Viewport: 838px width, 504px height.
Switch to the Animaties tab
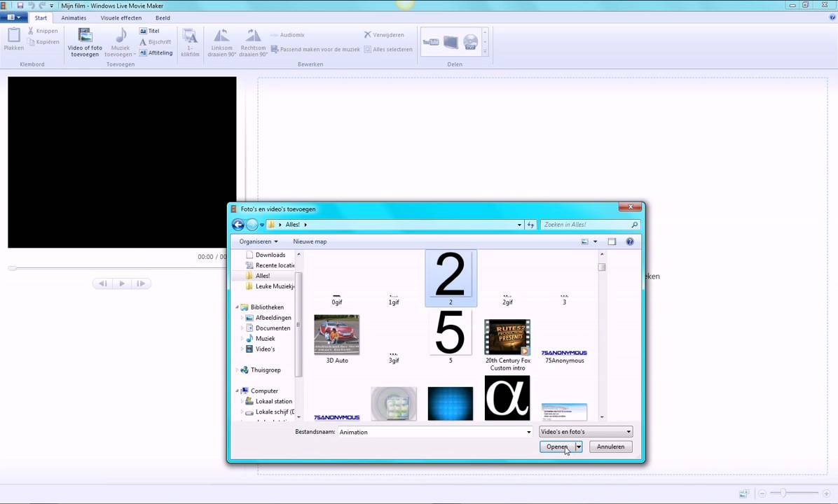[x=74, y=17]
